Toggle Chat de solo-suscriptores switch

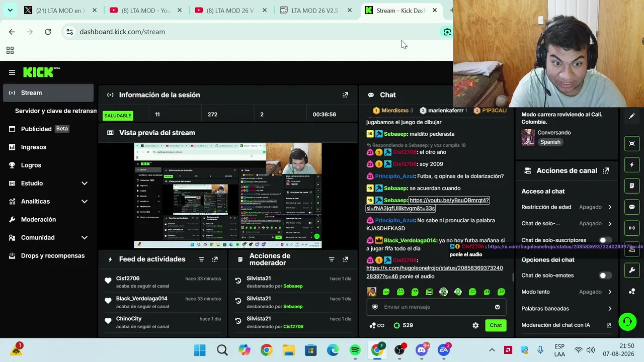[x=605, y=240]
